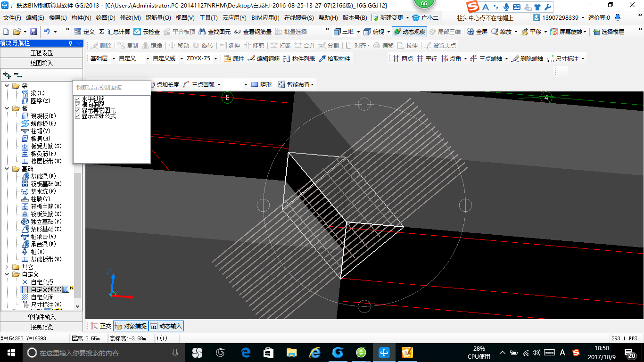The image size is (644, 362).
Task: Open 云检查 cloud check
Action: pos(147,32)
